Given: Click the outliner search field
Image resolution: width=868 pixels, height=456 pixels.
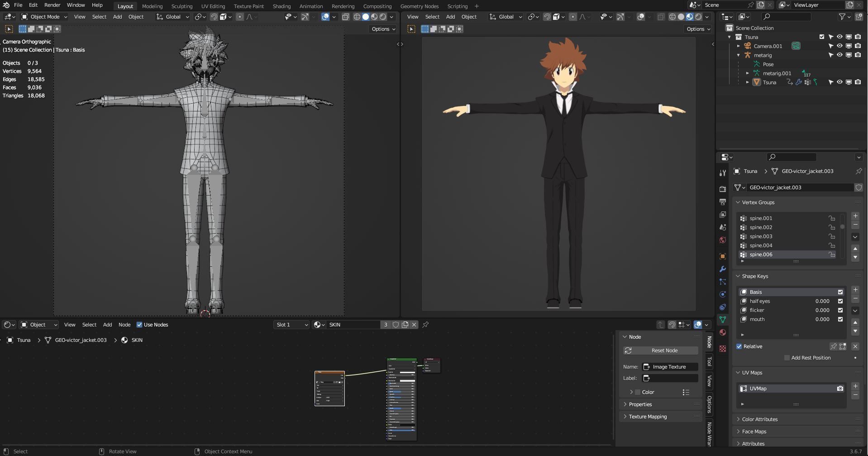Looking at the screenshot, I should (787, 17).
